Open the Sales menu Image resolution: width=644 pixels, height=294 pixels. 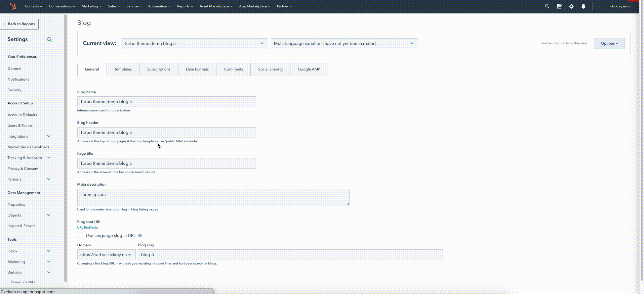pos(114,6)
